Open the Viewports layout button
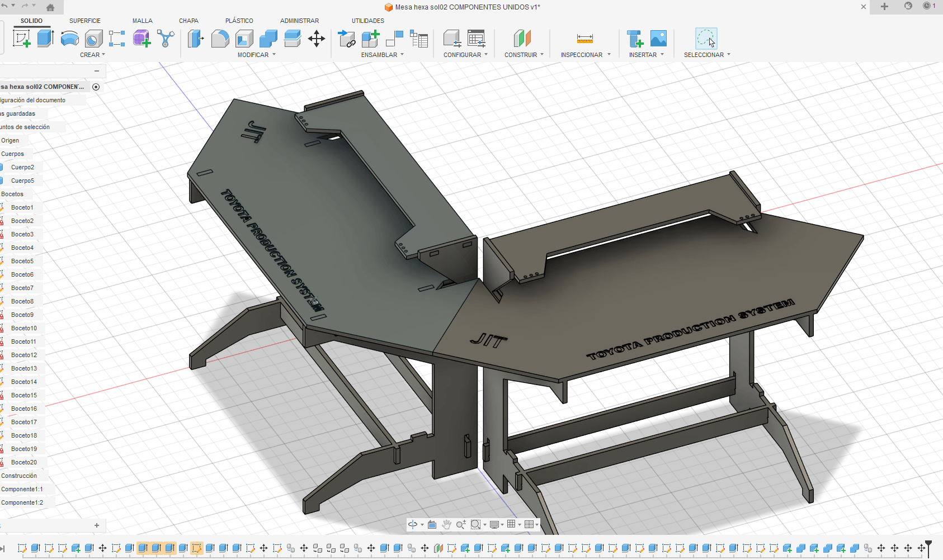 [531, 524]
